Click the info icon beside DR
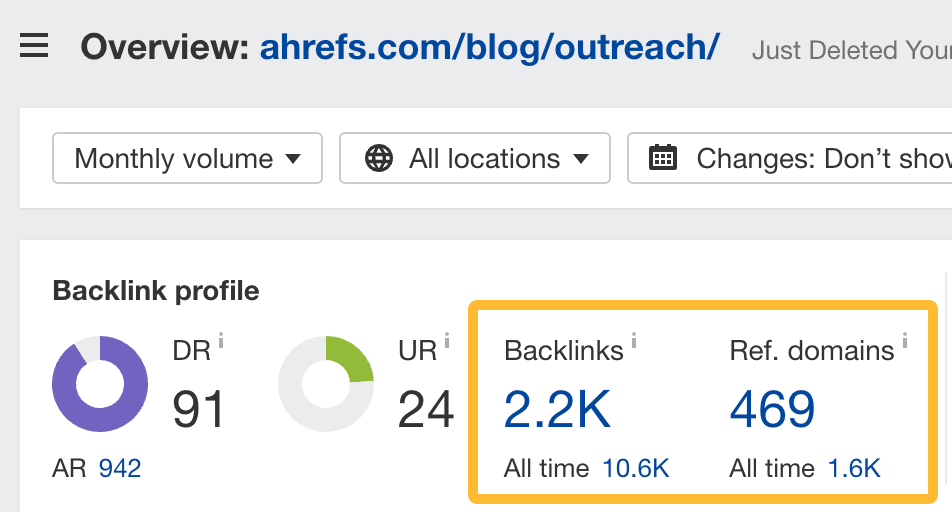 pyautogui.click(x=221, y=341)
